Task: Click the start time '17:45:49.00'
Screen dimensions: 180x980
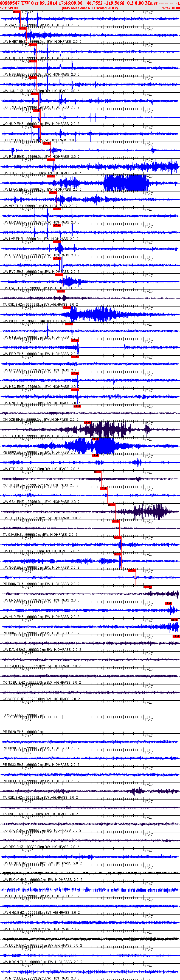Action: point(9,8)
